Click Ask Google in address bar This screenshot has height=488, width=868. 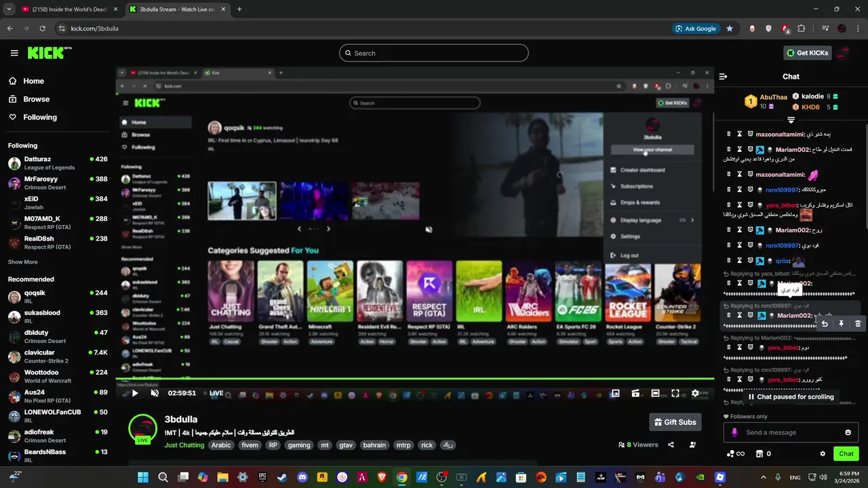pyautogui.click(x=696, y=28)
